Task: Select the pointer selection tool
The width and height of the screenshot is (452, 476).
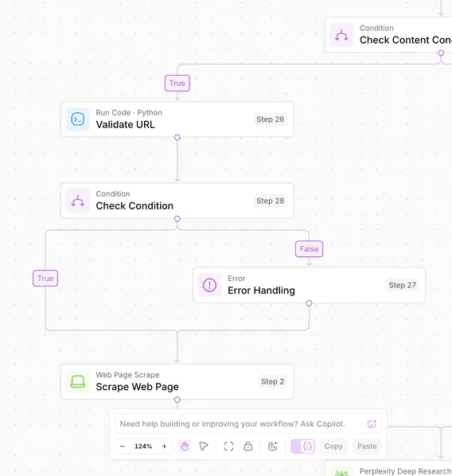Action: (x=204, y=447)
